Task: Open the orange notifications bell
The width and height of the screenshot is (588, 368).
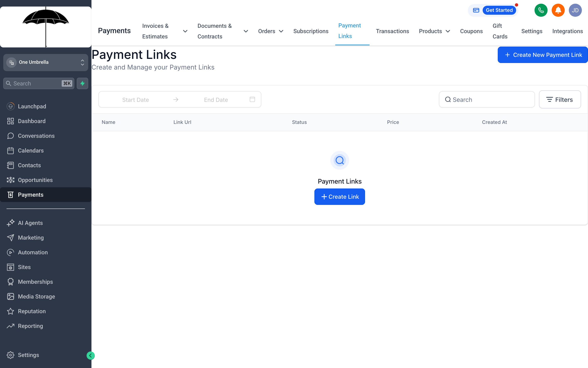Action: coord(558,10)
